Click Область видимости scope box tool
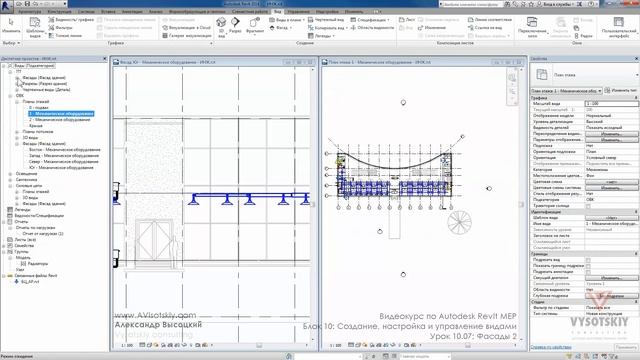 [372, 28]
